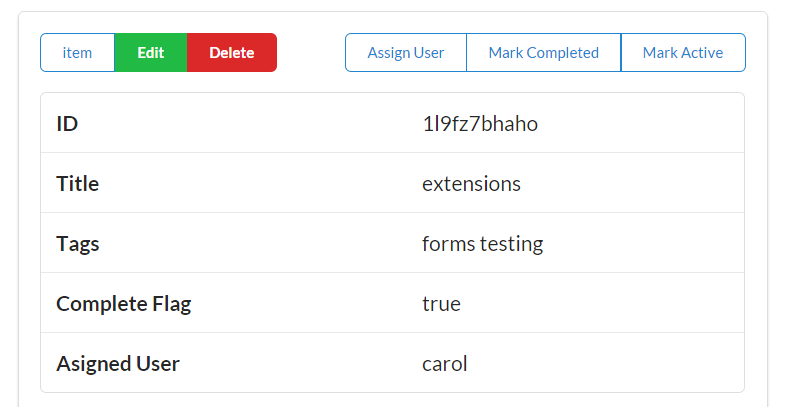
Task: Click the blank space right of carol
Action: 600,364
